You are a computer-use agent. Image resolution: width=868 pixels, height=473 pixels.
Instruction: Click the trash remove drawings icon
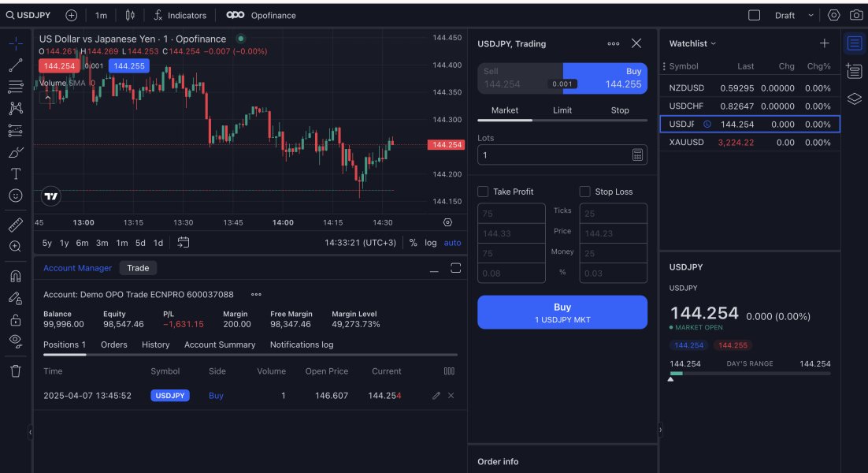(x=16, y=371)
